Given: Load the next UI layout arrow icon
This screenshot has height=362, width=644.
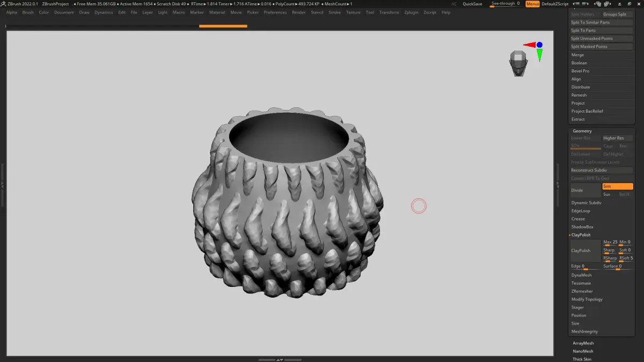Looking at the screenshot, I should coord(585,4).
